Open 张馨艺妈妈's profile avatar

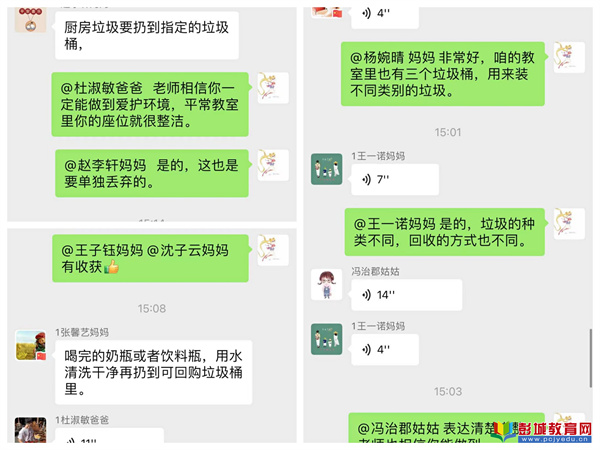(x=31, y=346)
